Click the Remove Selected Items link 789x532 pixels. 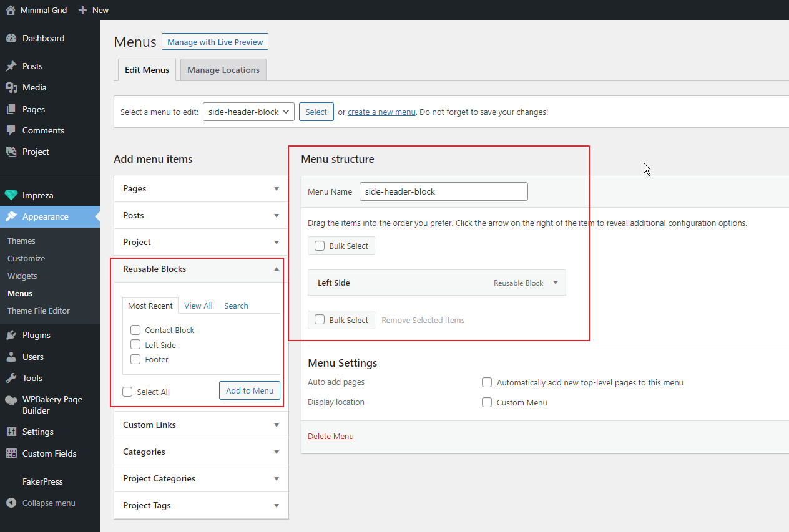point(423,320)
